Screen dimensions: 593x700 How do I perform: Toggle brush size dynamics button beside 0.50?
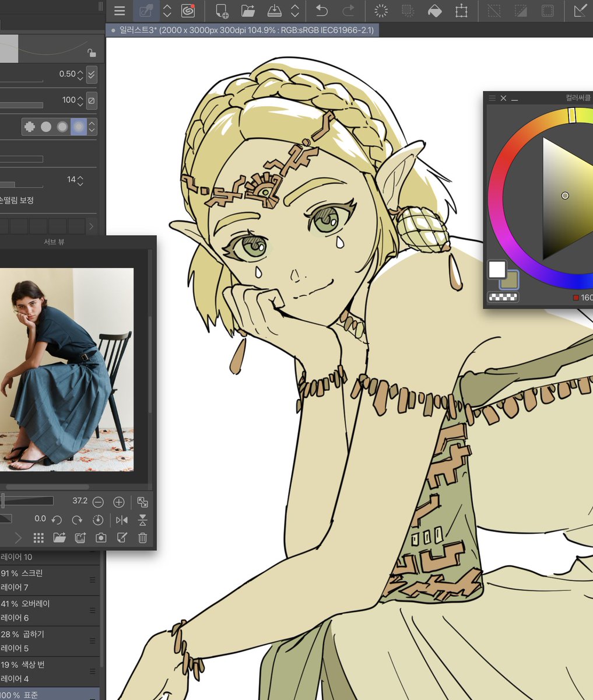pos(92,74)
